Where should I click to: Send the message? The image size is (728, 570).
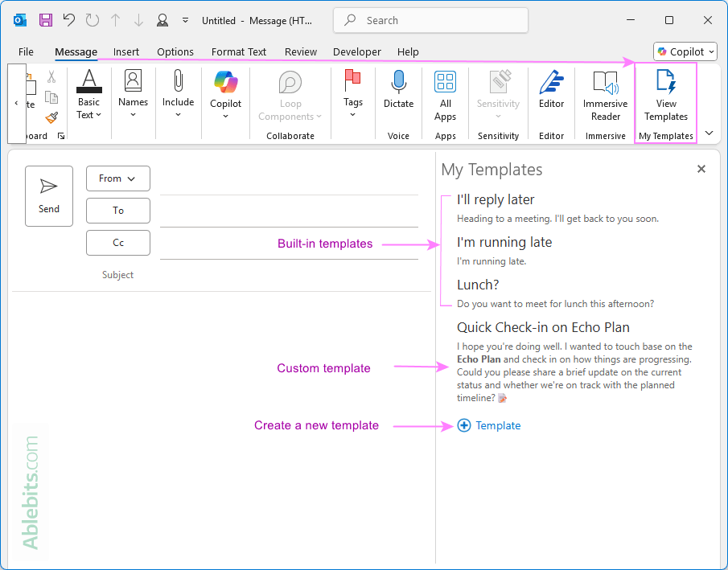coord(49,196)
